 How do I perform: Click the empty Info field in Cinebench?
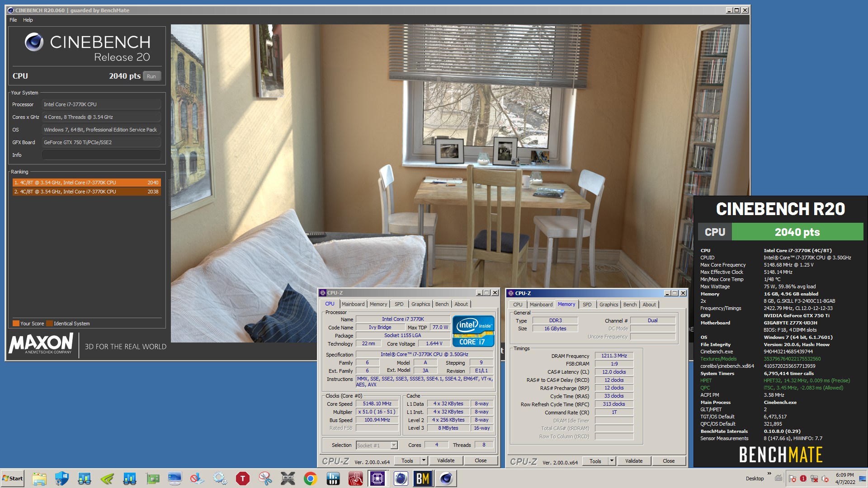(x=101, y=155)
